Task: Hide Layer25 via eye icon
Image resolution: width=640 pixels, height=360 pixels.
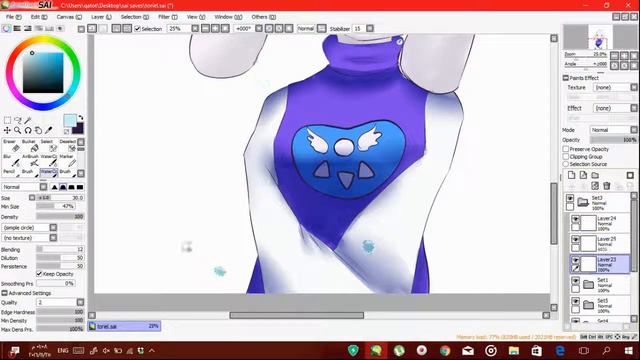Action: click(576, 240)
